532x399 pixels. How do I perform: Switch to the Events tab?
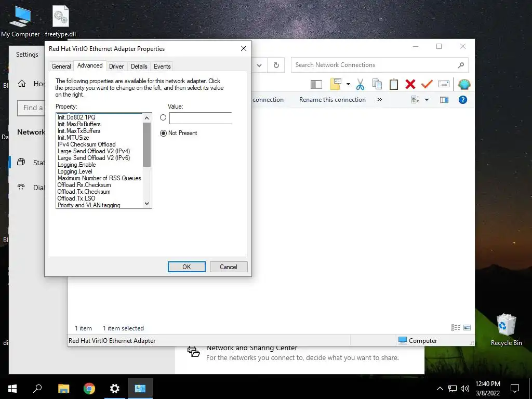(x=162, y=66)
